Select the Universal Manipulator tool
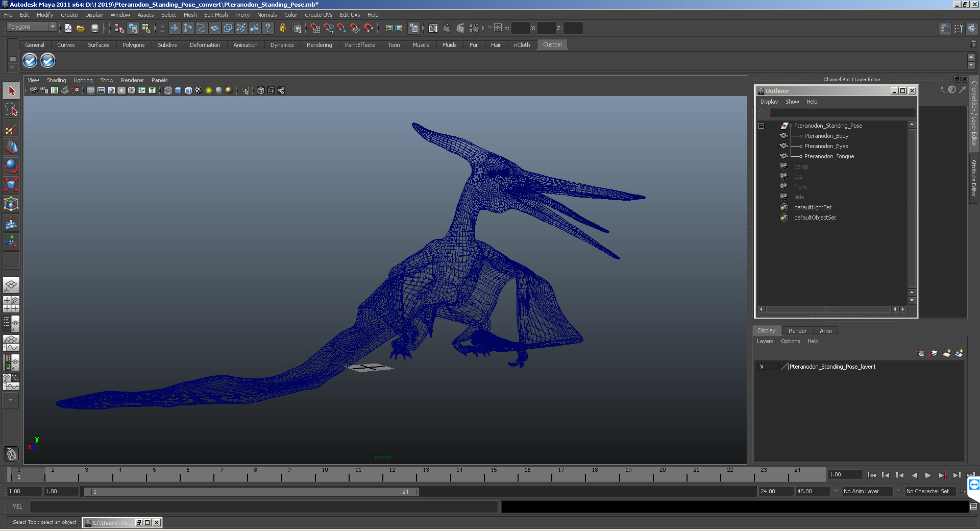Viewport: 980px width, 531px height. [x=11, y=204]
